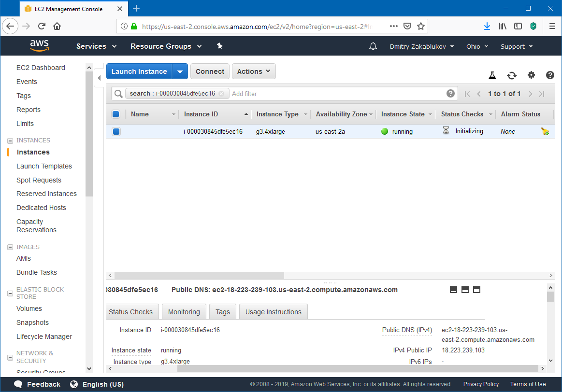
Task: Switch to the Monitoring tab
Action: coord(184,312)
